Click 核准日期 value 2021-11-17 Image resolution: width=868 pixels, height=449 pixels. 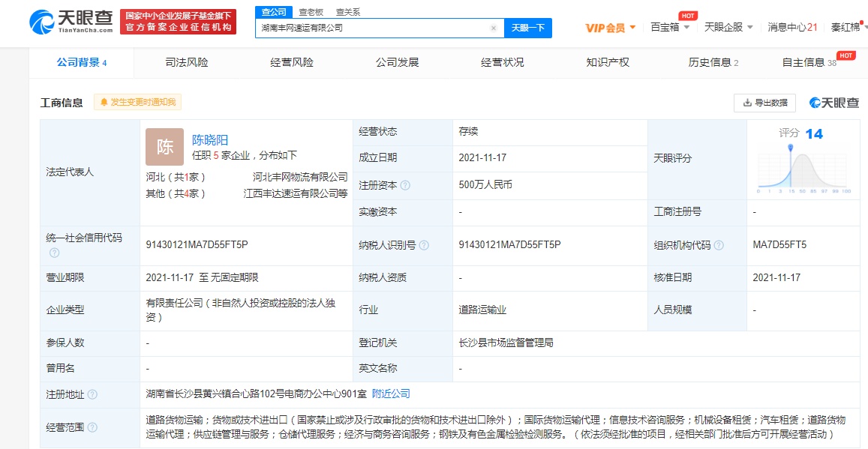pyautogui.click(x=776, y=277)
